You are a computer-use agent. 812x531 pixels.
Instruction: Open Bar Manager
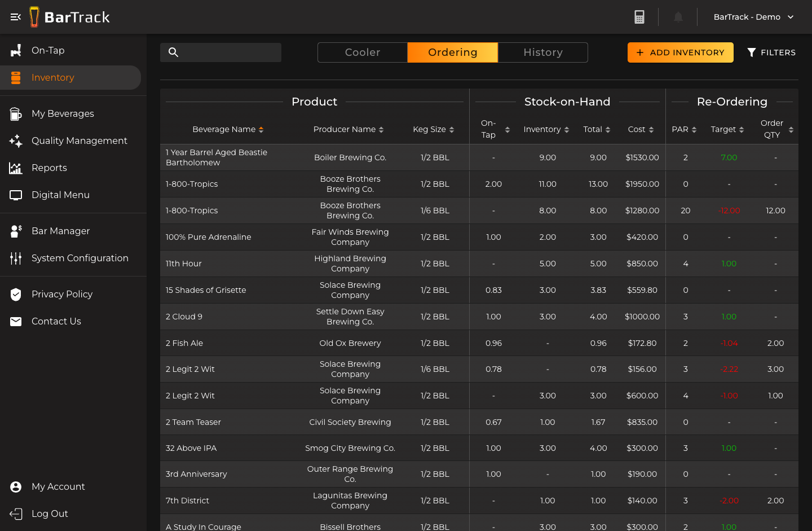pos(60,231)
